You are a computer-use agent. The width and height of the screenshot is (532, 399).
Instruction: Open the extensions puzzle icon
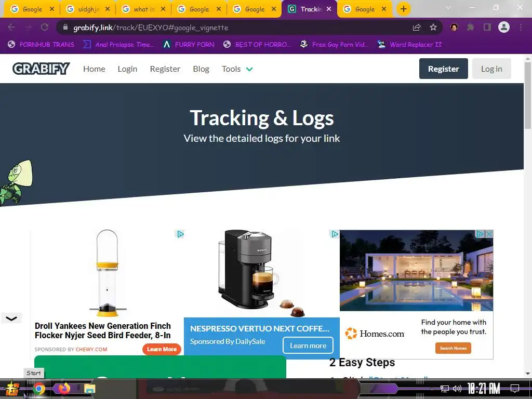(471, 27)
